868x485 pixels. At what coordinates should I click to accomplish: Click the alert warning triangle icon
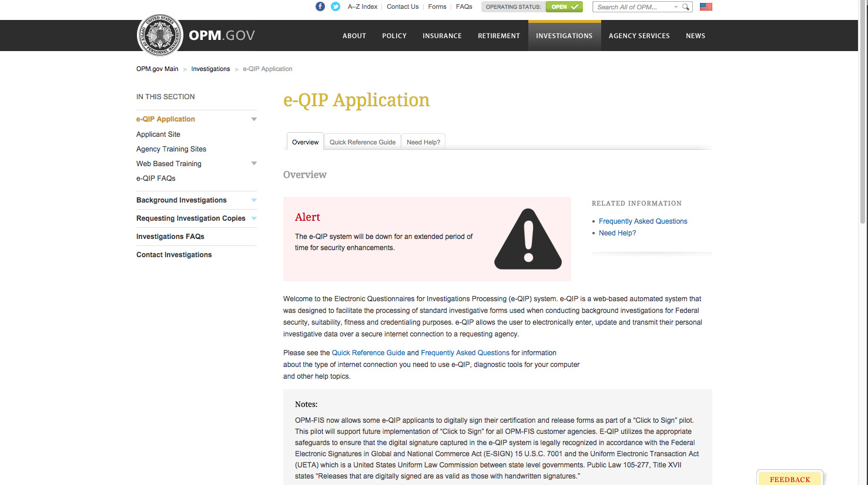(x=528, y=238)
